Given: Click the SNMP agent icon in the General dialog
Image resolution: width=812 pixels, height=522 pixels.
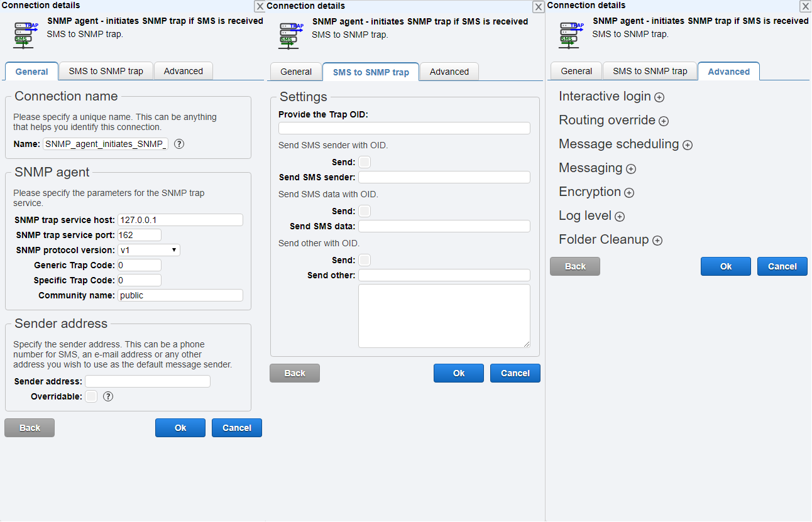Looking at the screenshot, I should pos(24,35).
